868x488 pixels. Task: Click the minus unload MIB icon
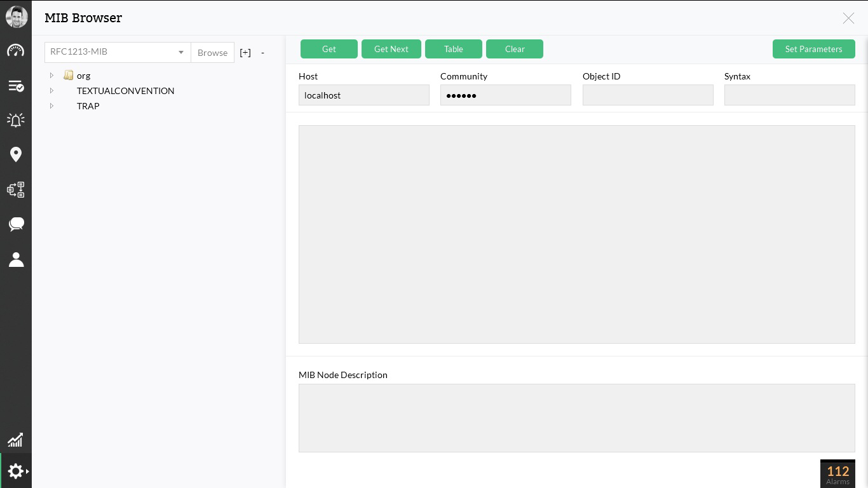[x=262, y=53]
